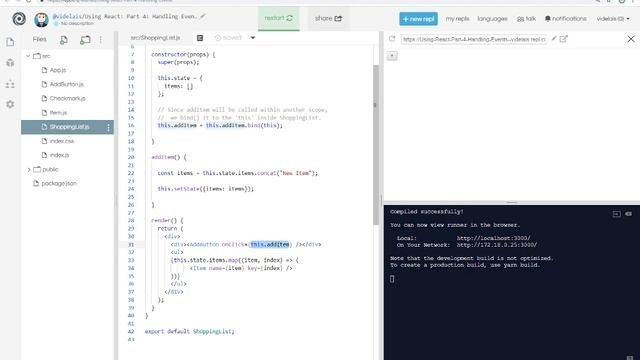Edit the preview URL pencil icon
The width and height of the screenshot is (640, 360).
[x=553, y=39]
